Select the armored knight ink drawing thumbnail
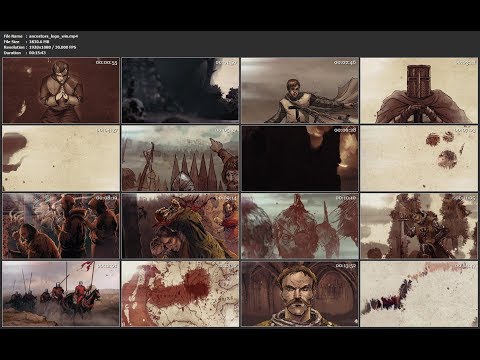This screenshot has height=360, width=480. 419,226
